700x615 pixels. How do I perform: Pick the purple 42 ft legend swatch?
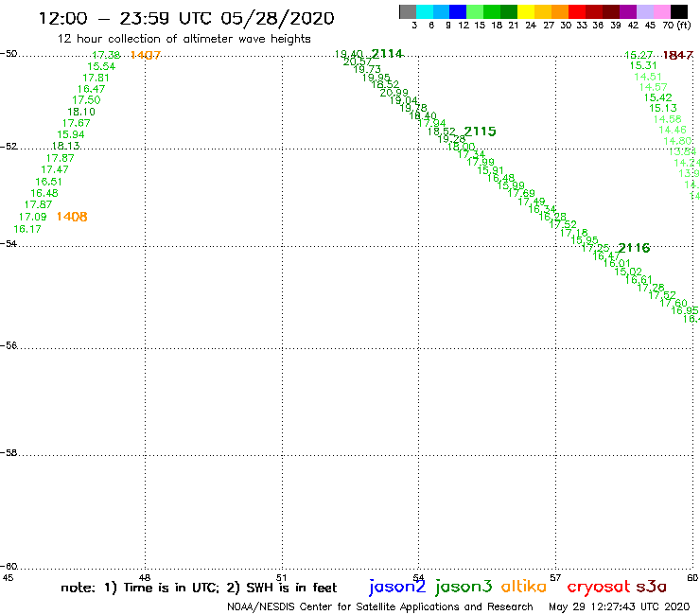point(628,11)
